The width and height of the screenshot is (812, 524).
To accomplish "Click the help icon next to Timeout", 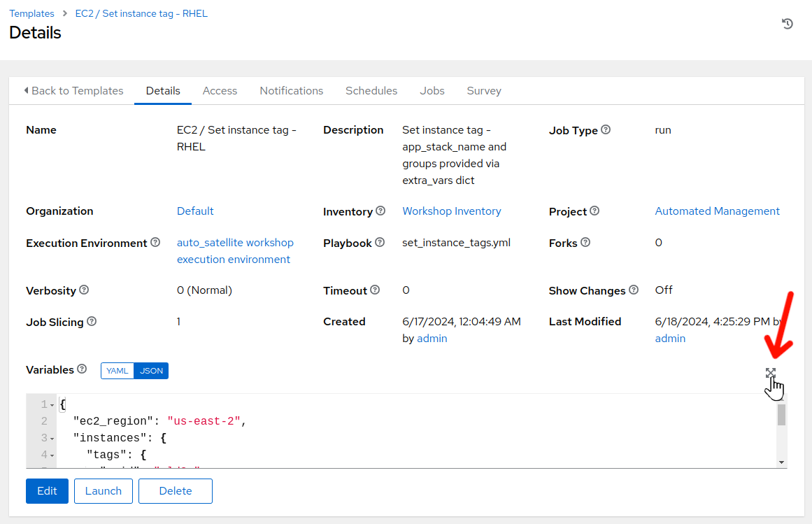I will 375,290.
